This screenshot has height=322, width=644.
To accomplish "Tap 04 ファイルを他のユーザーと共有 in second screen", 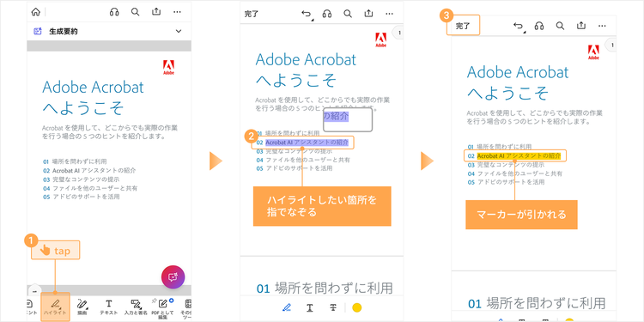I will point(303,160).
